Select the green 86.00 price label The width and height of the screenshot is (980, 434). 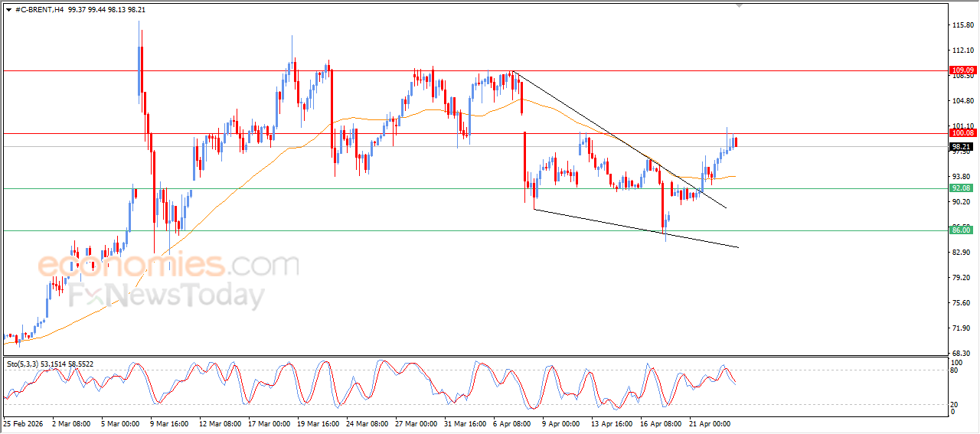pos(961,230)
